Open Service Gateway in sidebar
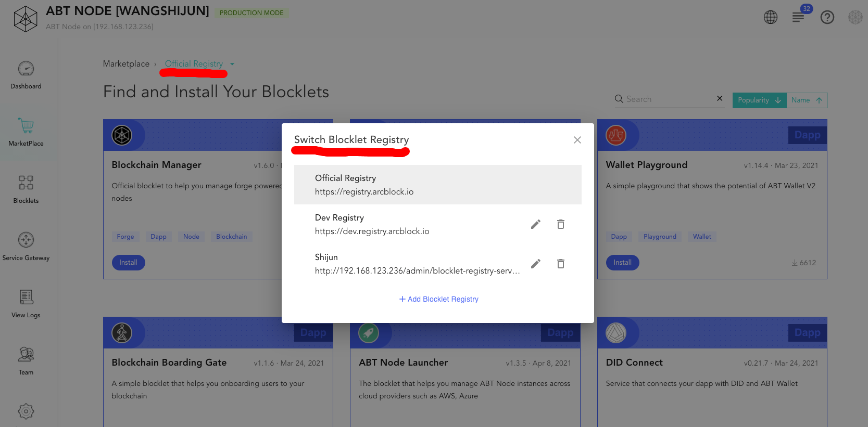 coord(26,247)
